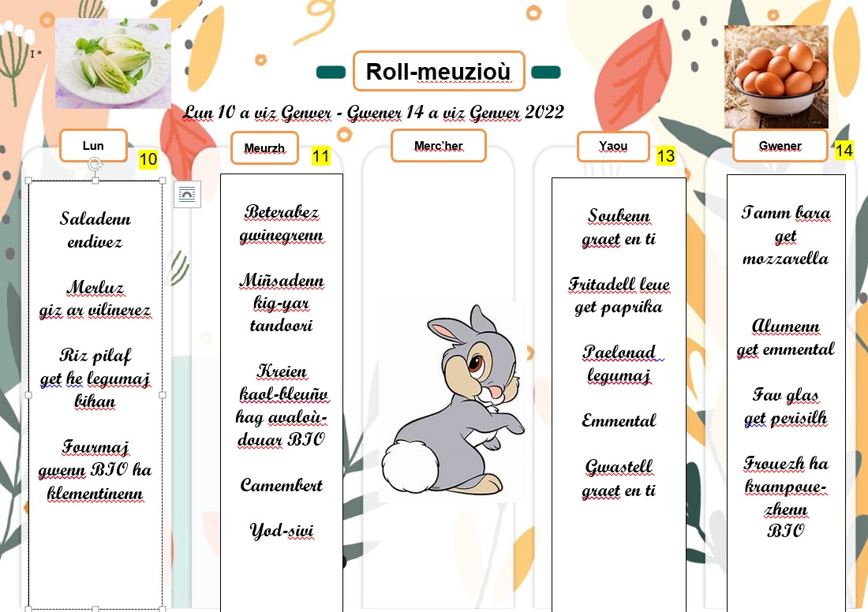Screen dimensions: 868x612
Task: Select the Meurzh day label
Action: (x=264, y=148)
